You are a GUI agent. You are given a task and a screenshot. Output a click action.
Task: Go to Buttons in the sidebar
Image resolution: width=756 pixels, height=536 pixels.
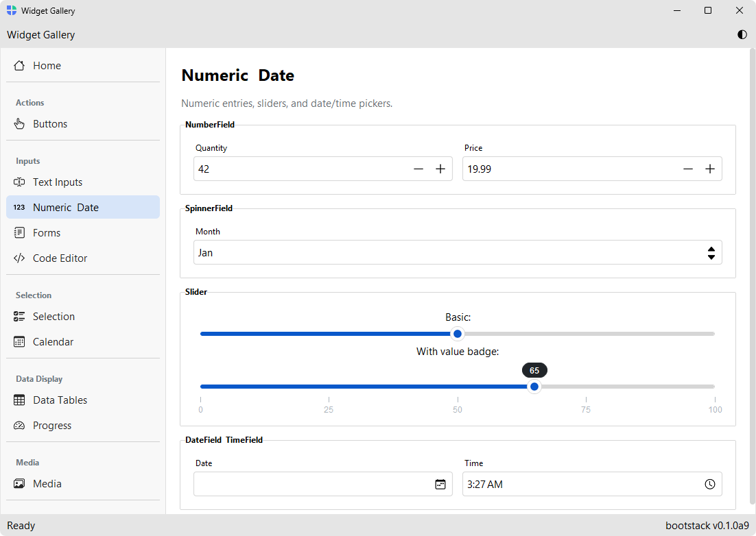(x=83, y=124)
